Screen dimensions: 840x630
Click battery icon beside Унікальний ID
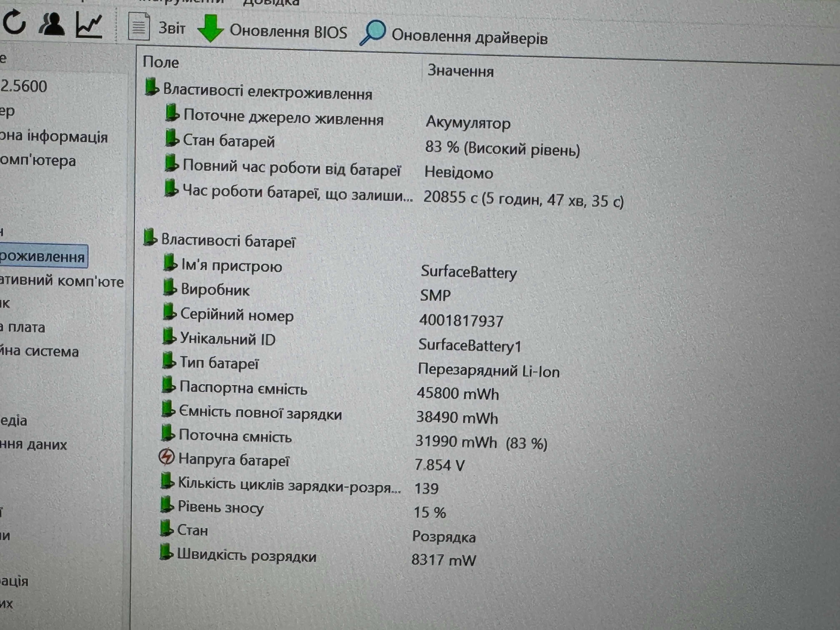click(169, 336)
